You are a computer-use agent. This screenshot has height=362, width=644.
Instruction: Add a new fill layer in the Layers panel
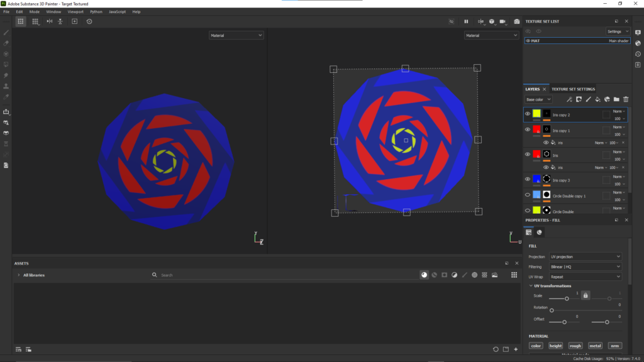597,99
